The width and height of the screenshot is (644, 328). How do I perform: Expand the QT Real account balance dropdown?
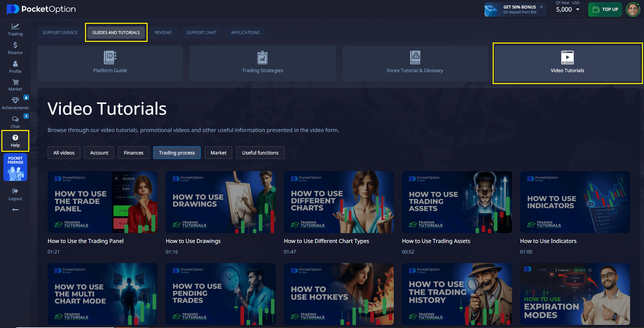pos(577,10)
